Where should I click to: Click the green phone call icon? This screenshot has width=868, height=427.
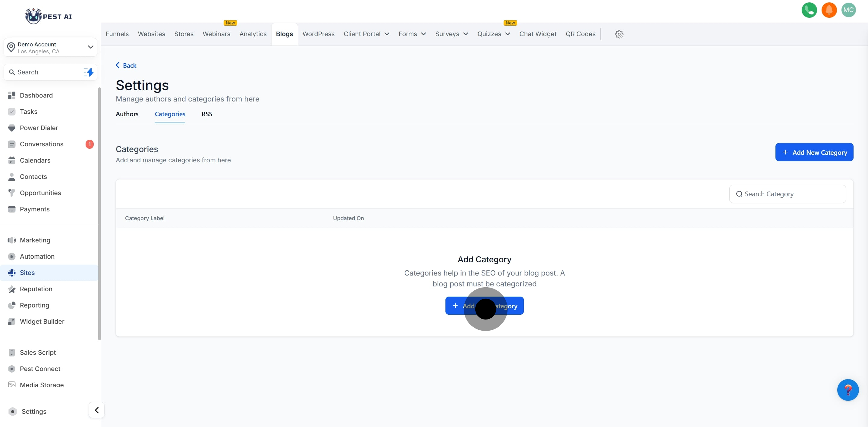809,10
